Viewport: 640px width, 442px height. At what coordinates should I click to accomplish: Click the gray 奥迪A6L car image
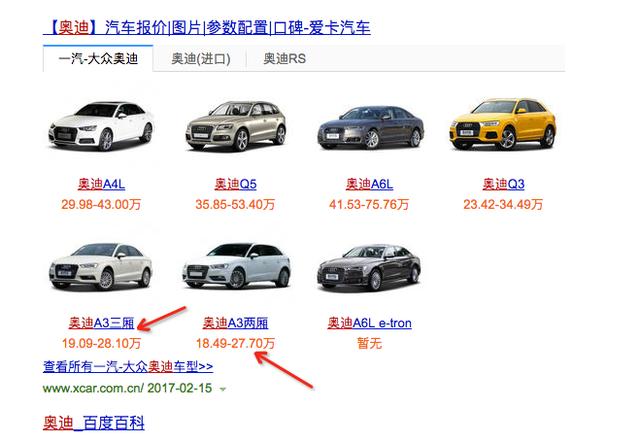pyautogui.click(x=371, y=127)
